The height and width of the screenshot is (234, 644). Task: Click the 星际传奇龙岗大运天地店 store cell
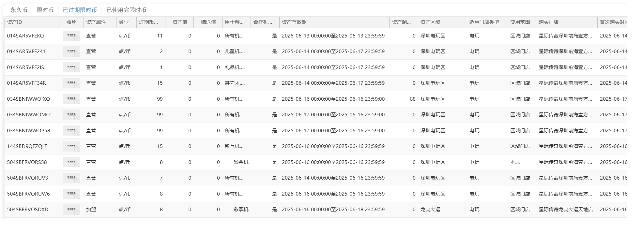(x=565, y=210)
